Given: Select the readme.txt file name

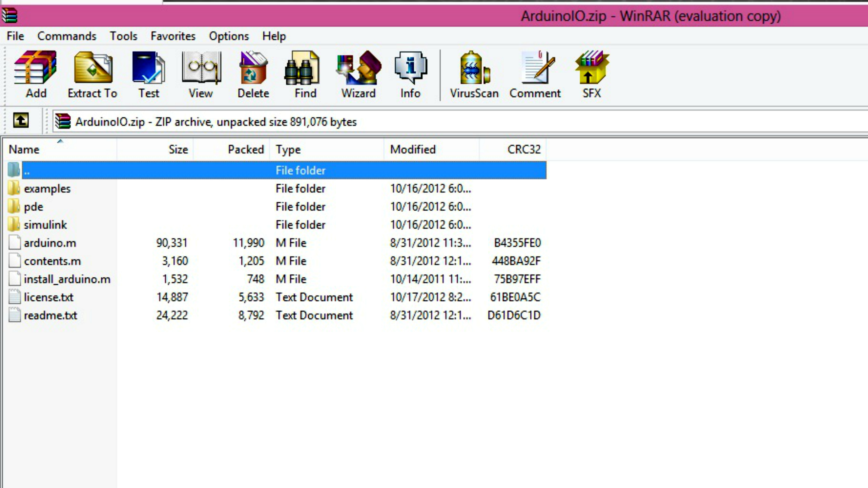Looking at the screenshot, I should coord(50,315).
